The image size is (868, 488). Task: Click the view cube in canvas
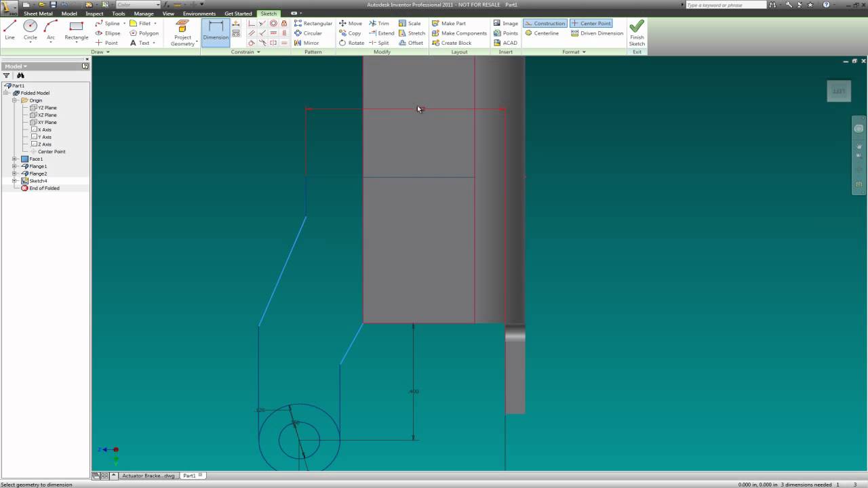coord(839,91)
